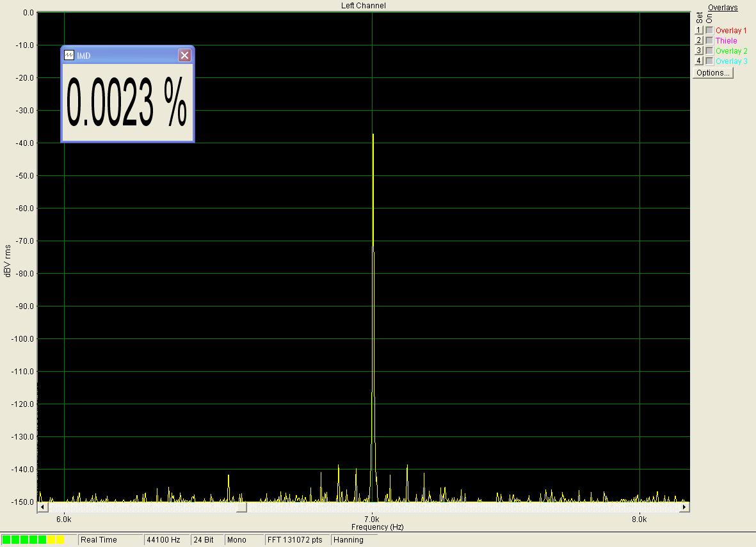Enable the Thiele overlay checkbox
Viewport: 756px width, 547px height.
[709, 40]
